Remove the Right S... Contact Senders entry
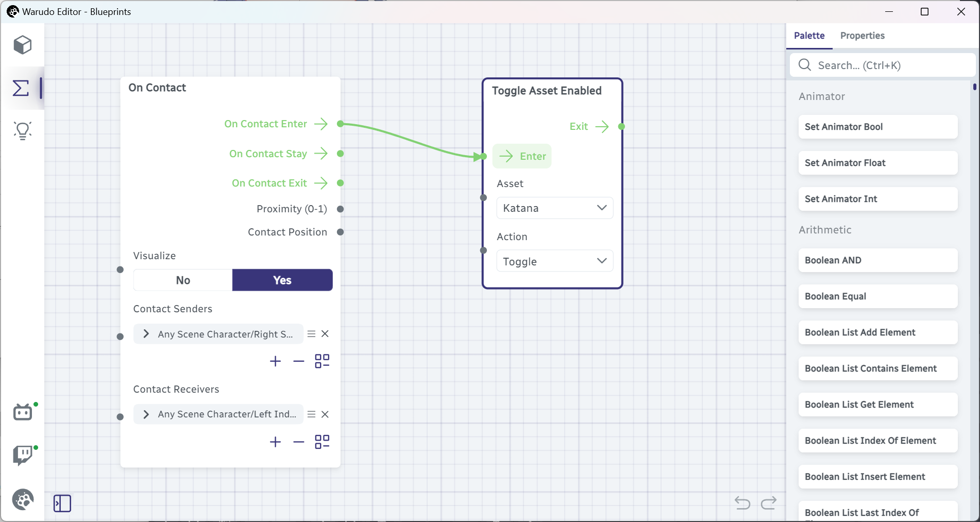This screenshot has width=980, height=522. coord(325,334)
